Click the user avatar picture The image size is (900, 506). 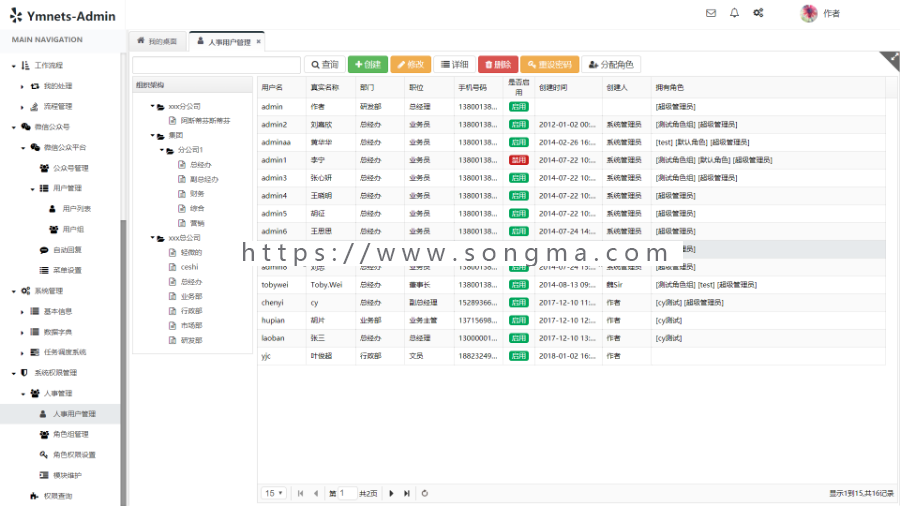point(809,13)
